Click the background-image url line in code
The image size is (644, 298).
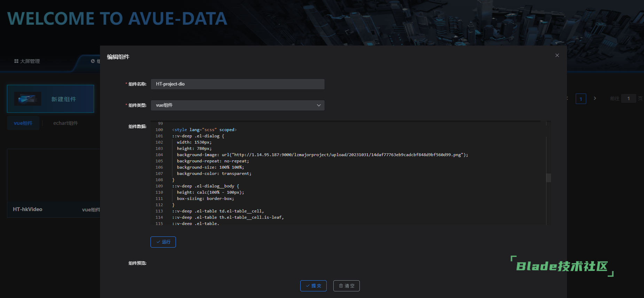pyautogui.click(x=322, y=155)
